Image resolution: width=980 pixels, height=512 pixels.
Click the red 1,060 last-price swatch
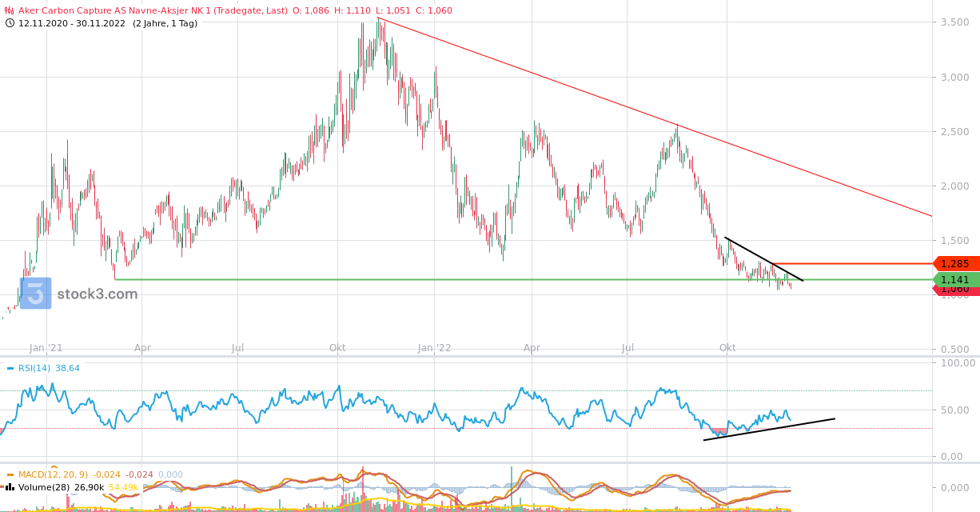tap(955, 290)
